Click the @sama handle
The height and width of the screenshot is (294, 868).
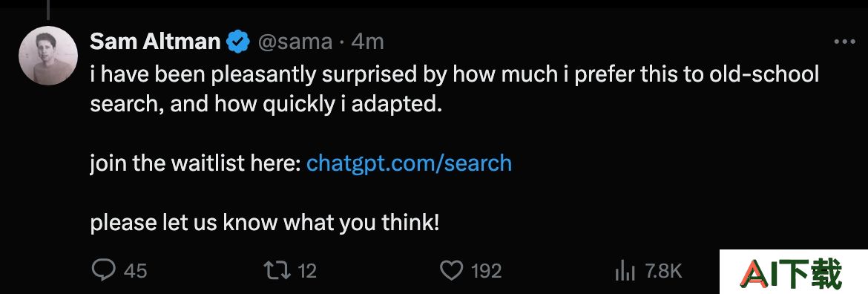pos(295,42)
